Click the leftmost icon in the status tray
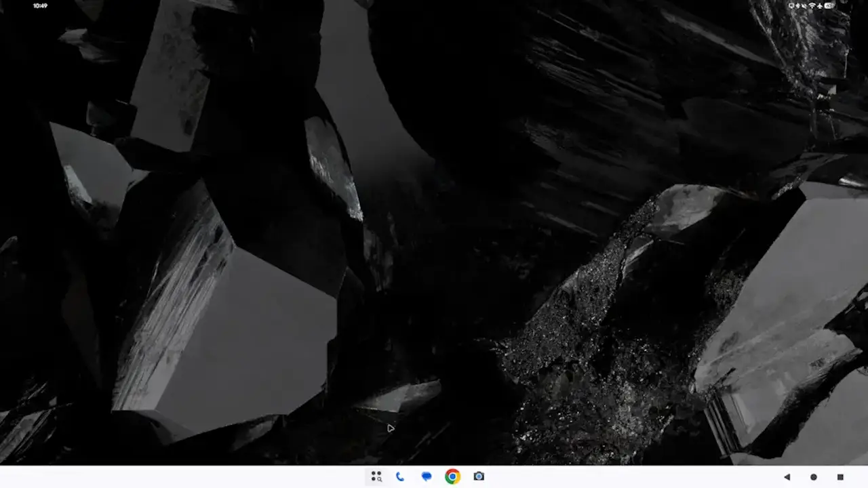 (x=791, y=5)
